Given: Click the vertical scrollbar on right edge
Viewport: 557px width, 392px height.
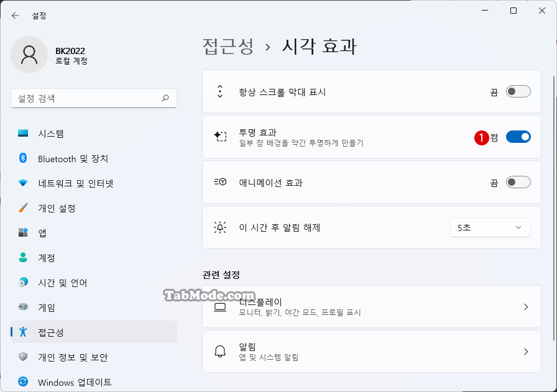Looking at the screenshot, I should click(554, 207).
